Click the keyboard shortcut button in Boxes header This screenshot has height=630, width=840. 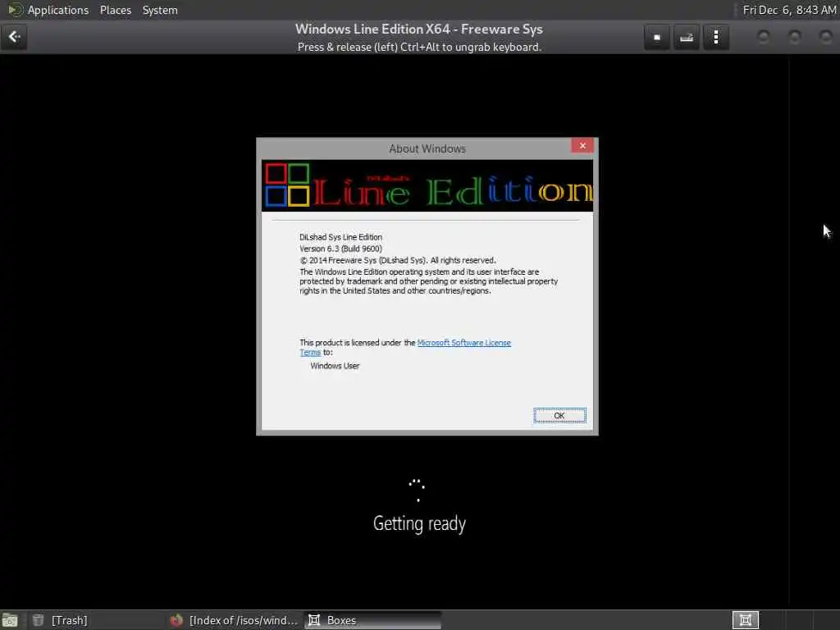click(687, 38)
